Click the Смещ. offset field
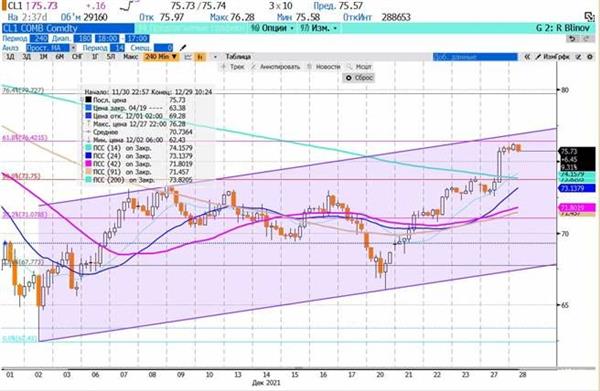 [163, 48]
